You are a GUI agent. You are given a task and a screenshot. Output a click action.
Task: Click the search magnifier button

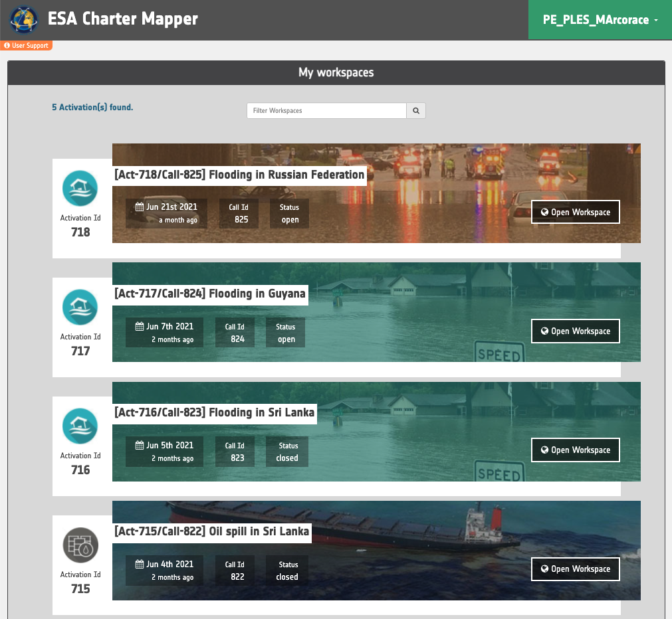coord(415,110)
